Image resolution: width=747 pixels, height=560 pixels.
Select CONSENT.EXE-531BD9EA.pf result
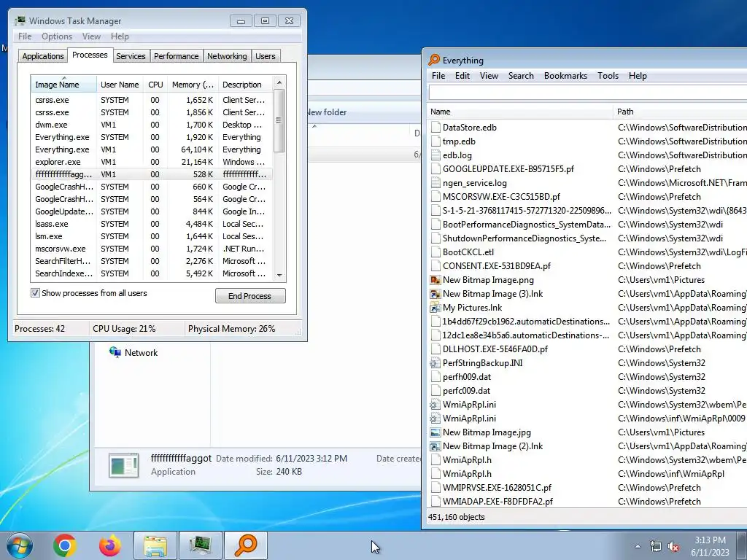coord(587,266)
